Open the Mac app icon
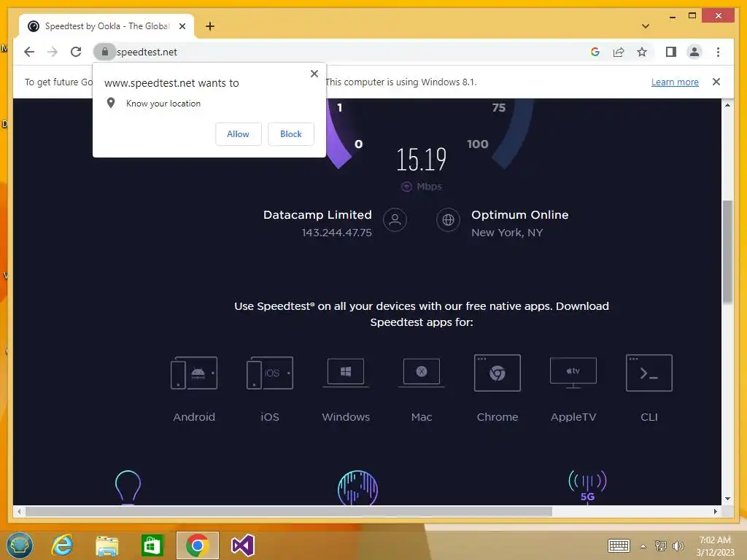Image resolution: width=747 pixels, height=560 pixels. [x=422, y=373]
